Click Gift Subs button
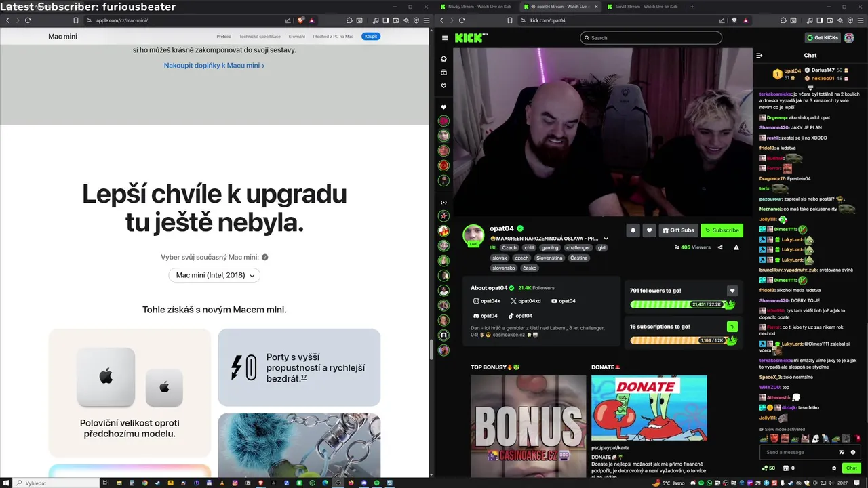Image resolution: width=868 pixels, height=488 pixels. (678, 230)
